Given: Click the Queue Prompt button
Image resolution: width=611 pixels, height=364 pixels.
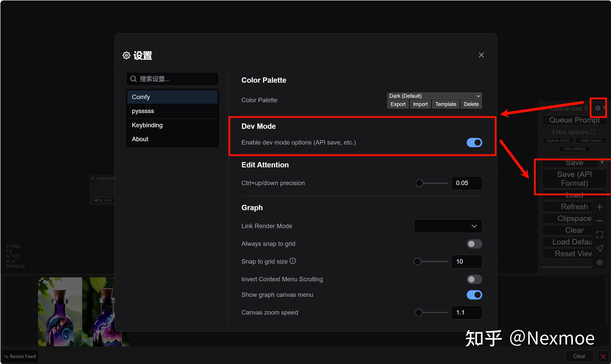Looking at the screenshot, I should (574, 120).
